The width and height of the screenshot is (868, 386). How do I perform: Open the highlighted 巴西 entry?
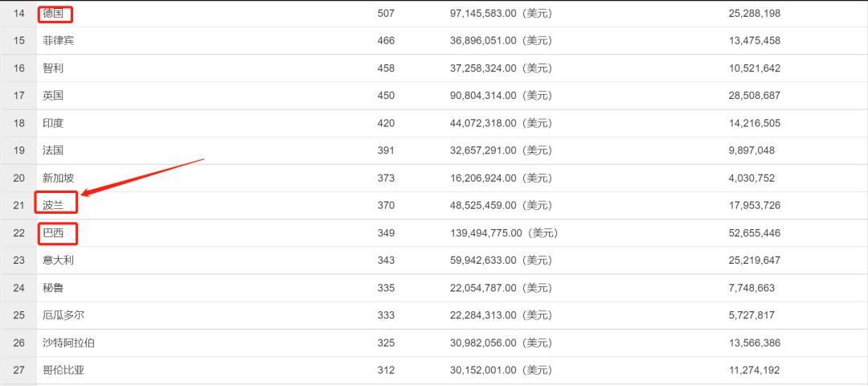53,233
